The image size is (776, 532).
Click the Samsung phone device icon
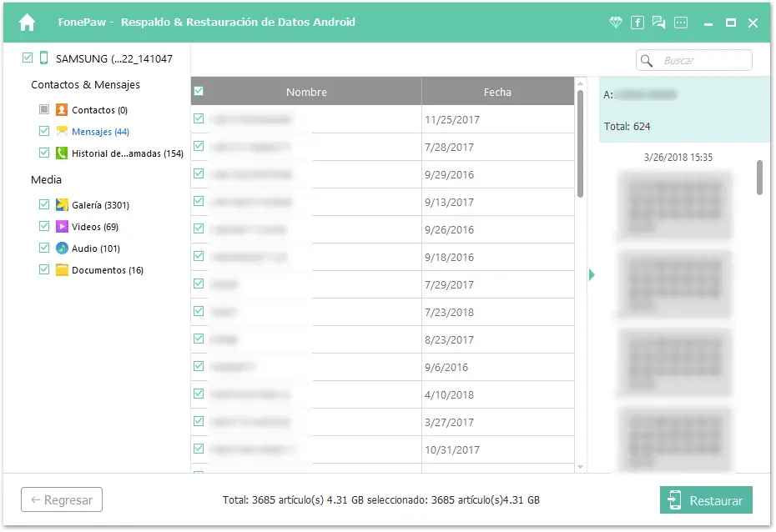(x=43, y=58)
